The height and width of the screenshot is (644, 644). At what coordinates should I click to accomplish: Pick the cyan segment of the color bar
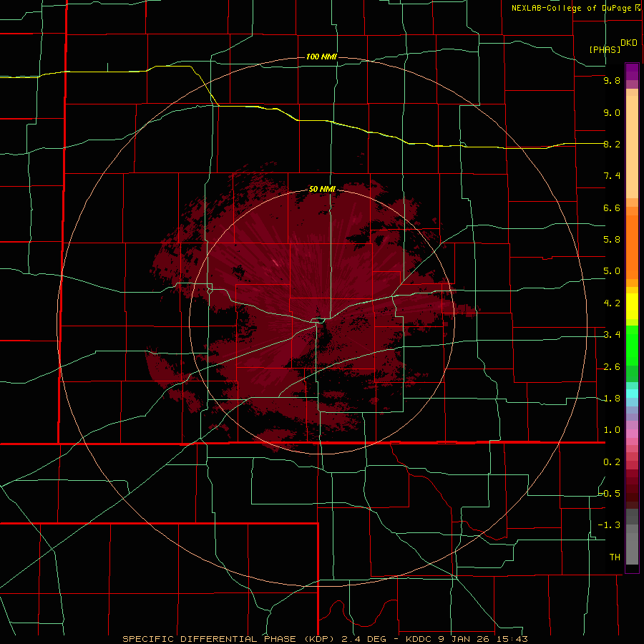pyautogui.click(x=632, y=394)
